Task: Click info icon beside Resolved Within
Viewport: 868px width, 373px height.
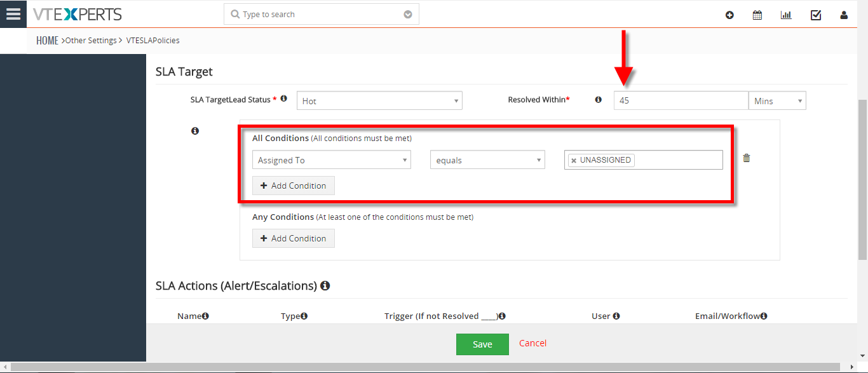Action: coord(598,99)
